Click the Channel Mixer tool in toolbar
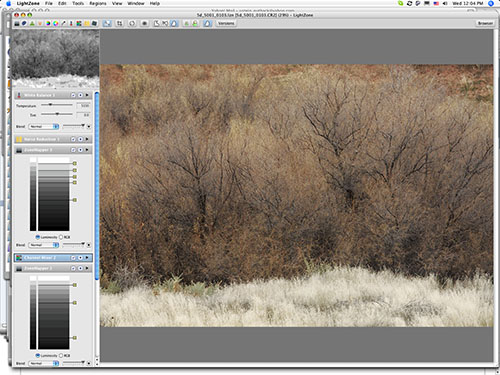This screenshot has height=375, width=500. tap(79, 23)
